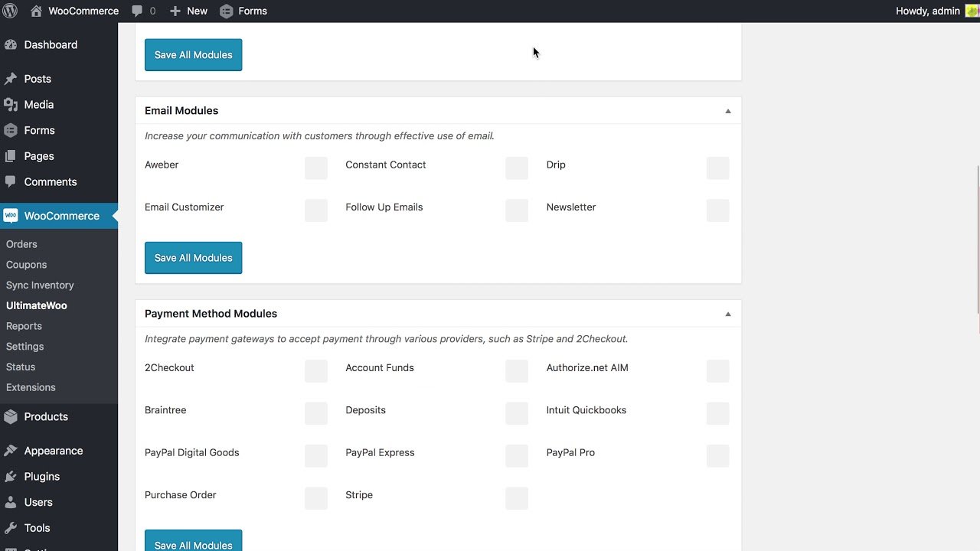Toggle the Drip module on
The width and height of the screenshot is (980, 551).
[718, 168]
